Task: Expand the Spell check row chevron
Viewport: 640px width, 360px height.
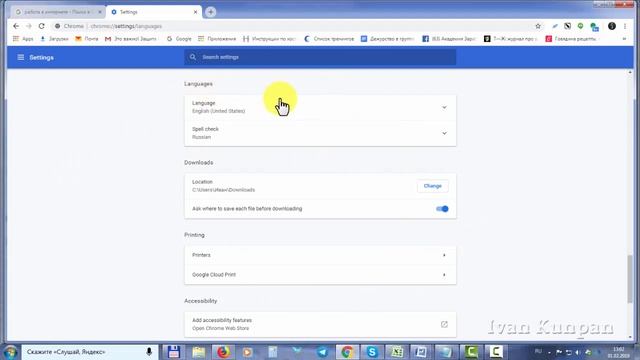Action: (x=444, y=133)
